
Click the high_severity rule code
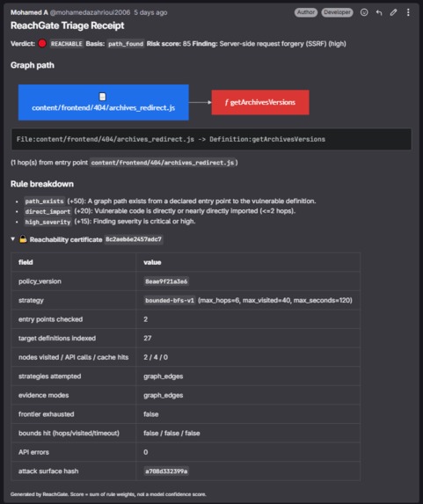click(47, 222)
